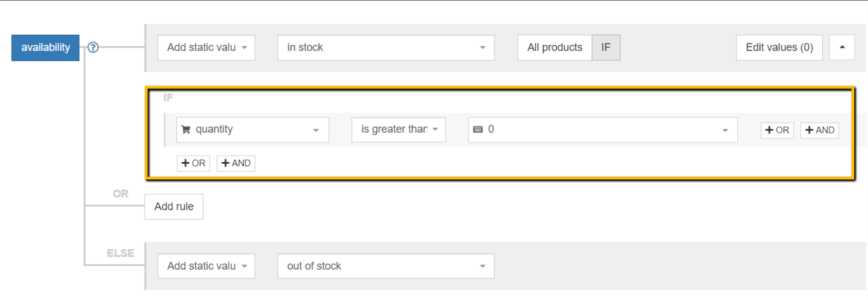
Task: Add OR condition on the quantity row
Action: pyautogui.click(x=777, y=130)
